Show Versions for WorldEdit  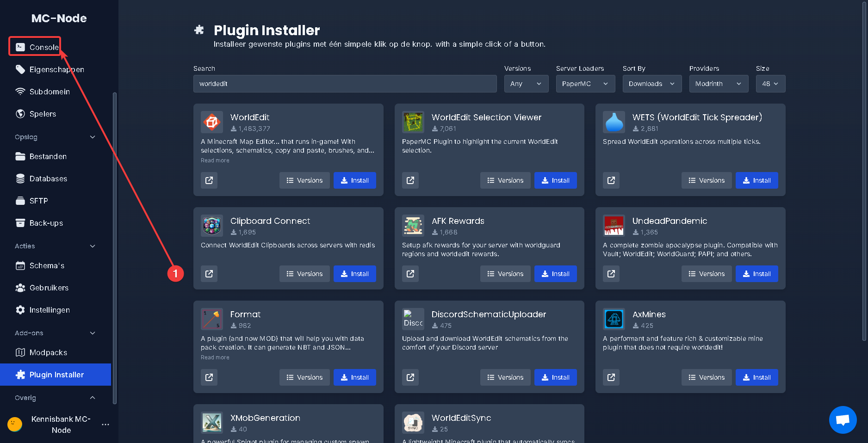click(x=304, y=180)
